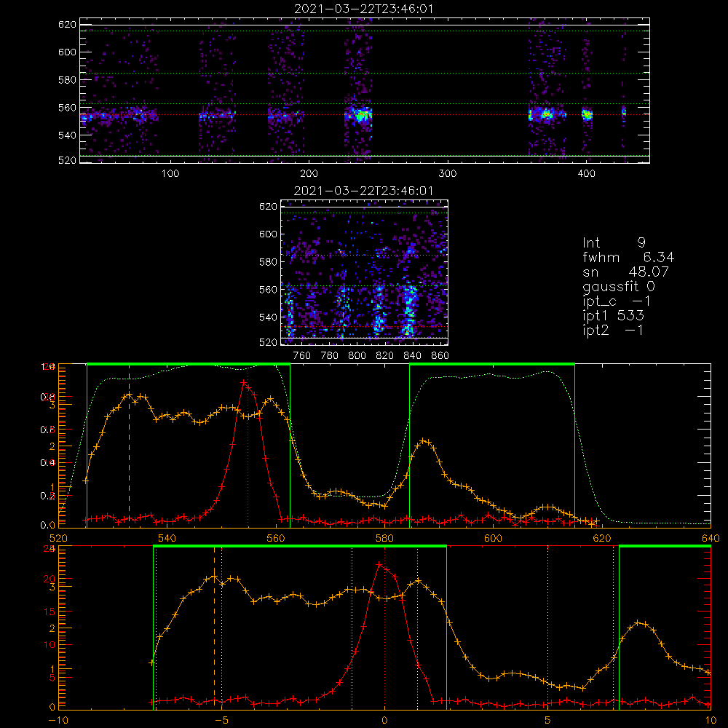Click the '760' tick label under middle spectrogram
This screenshot has width=728, height=728.
(x=302, y=355)
